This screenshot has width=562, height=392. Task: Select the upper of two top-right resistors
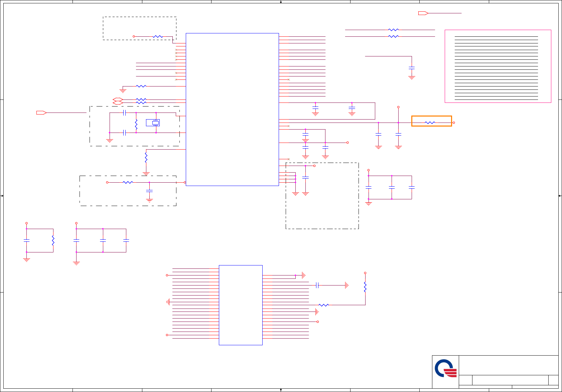click(394, 30)
